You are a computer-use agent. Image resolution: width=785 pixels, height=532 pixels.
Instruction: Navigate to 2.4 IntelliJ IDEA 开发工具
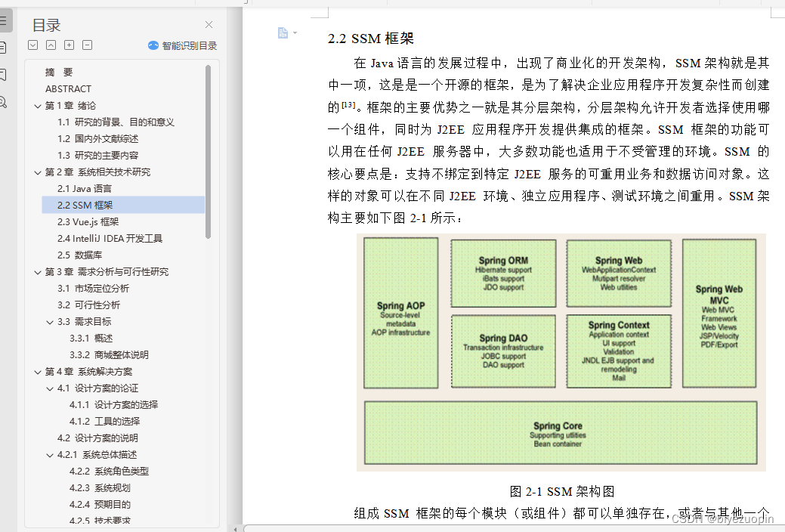[x=110, y=239]
